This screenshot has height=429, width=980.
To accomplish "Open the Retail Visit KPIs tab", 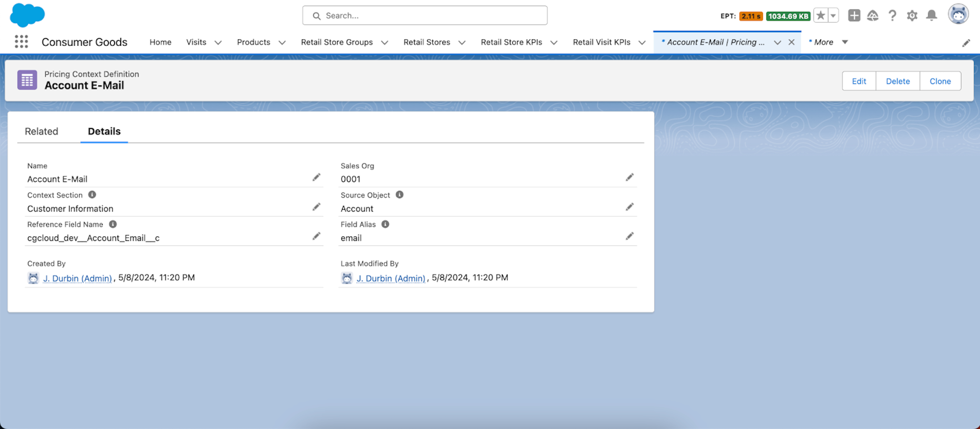I will coord(601,42).
